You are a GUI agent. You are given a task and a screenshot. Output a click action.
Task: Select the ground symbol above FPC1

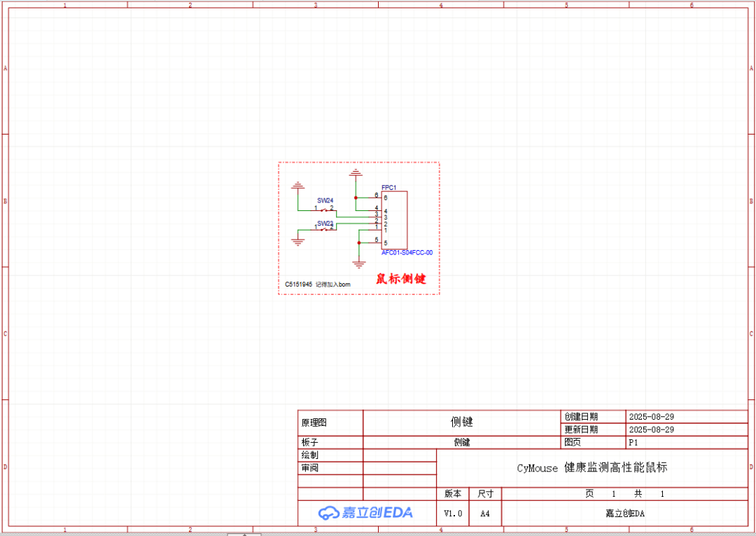click(356, 172)
